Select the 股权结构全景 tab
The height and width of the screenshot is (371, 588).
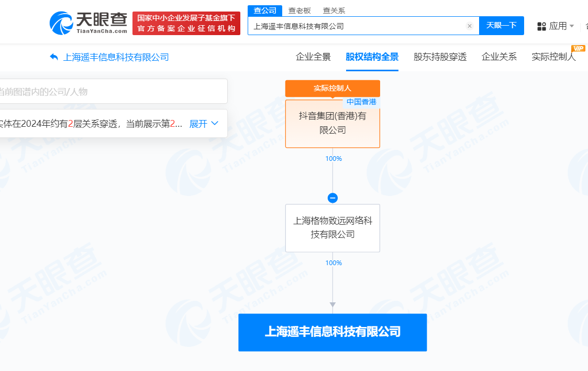(372, 57)
